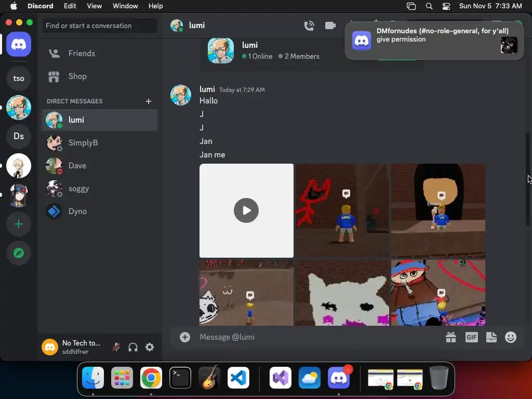This screenshot has width=532, height=399.
Task: Launch Chrome from the Dock
Action: coord(151,378)
